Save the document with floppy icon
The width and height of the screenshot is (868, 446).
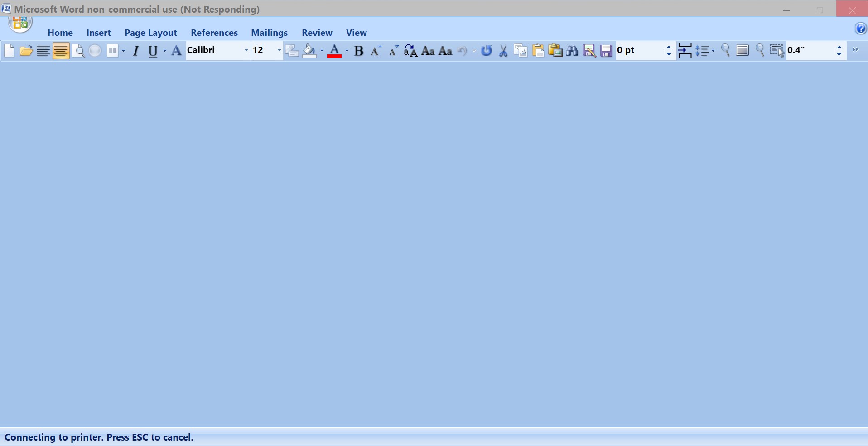click(606, 51)
